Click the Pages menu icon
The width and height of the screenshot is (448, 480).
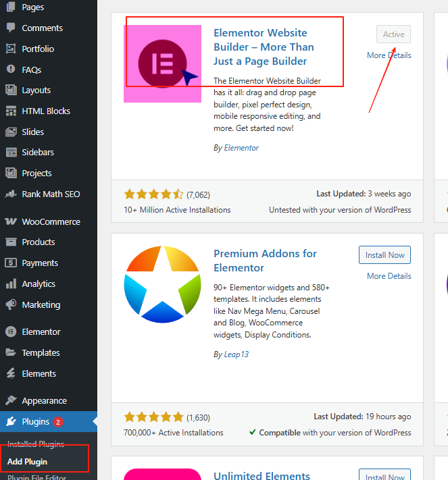(x=11, y=7)
